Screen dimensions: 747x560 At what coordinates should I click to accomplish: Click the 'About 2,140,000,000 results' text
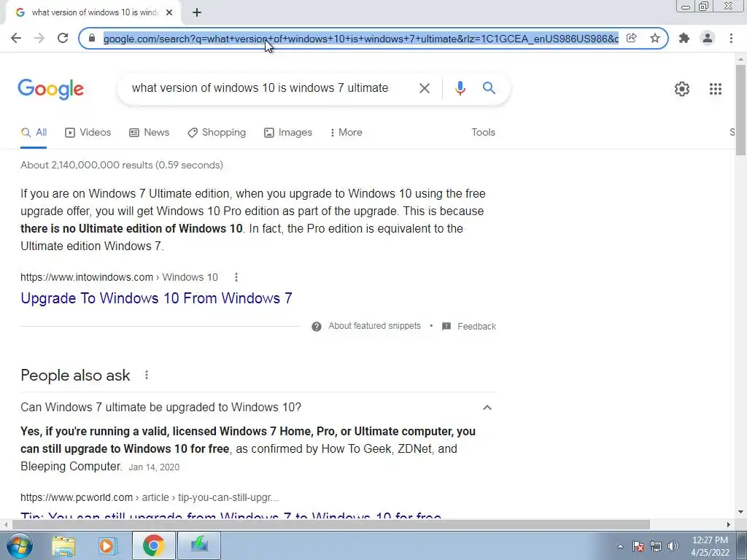pos(122,166)
